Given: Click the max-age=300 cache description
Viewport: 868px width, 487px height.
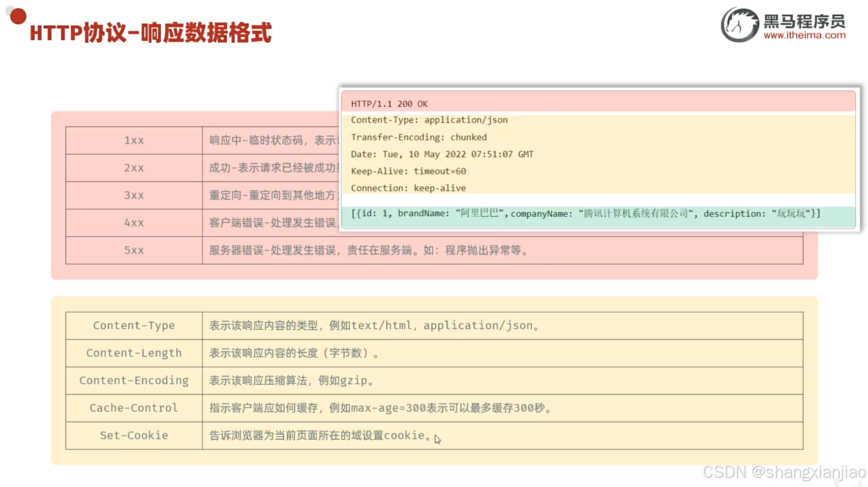Looking at the screenshot, I should point(380,408).
